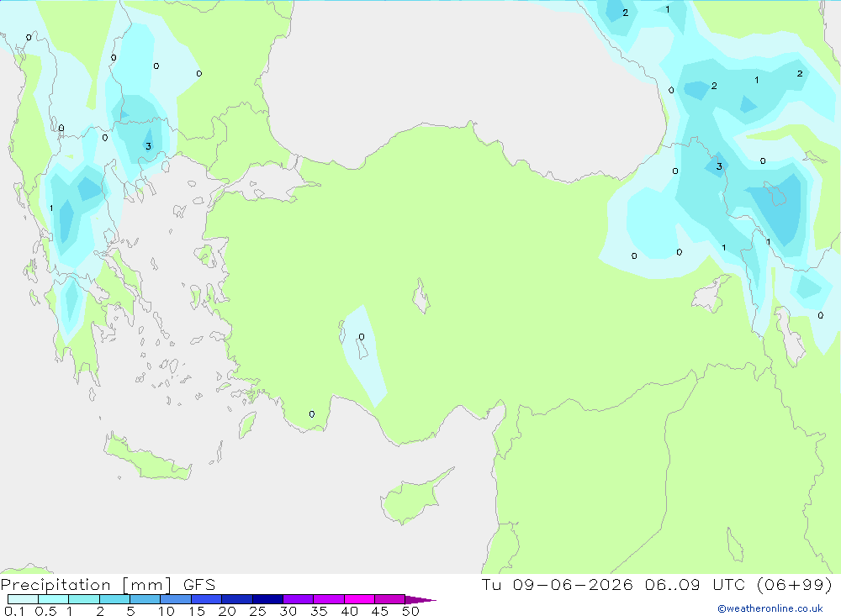The height and width of the screenshot is (616, 841).
Task: Pick the legend swatch between 2 and 5
Action: coord(114,599)
